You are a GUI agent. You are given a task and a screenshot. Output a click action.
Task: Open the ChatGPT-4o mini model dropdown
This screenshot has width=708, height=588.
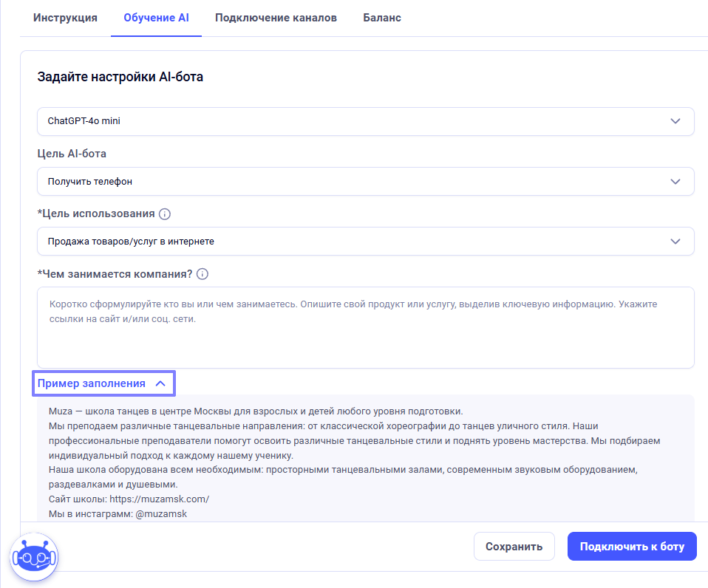[x=355, y=121]
